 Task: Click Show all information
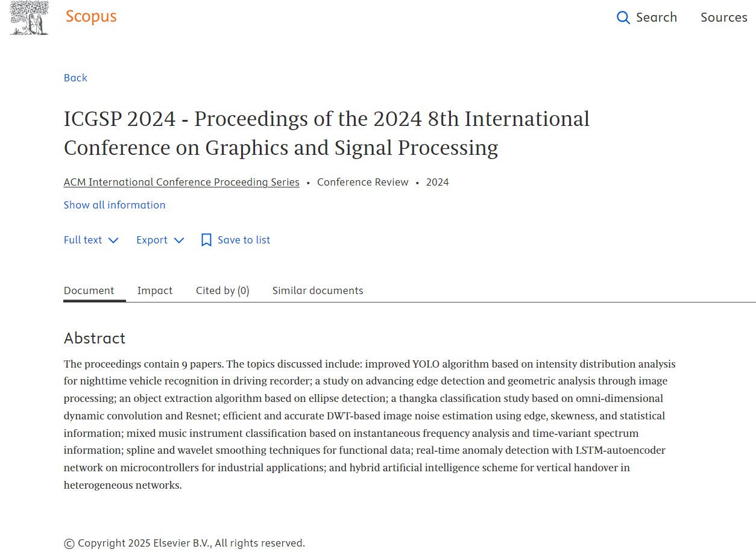coord(115,205)
